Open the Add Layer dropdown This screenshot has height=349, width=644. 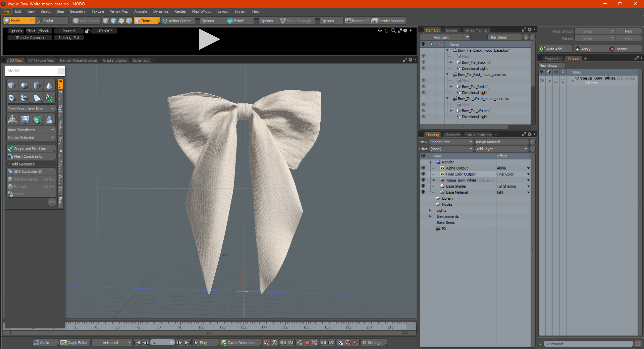[501, 149]
